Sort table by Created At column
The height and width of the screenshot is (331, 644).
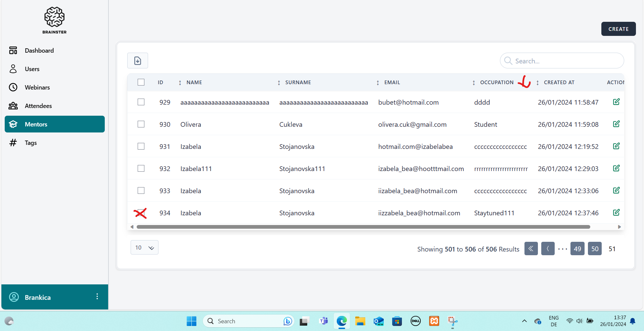[559, 82]
